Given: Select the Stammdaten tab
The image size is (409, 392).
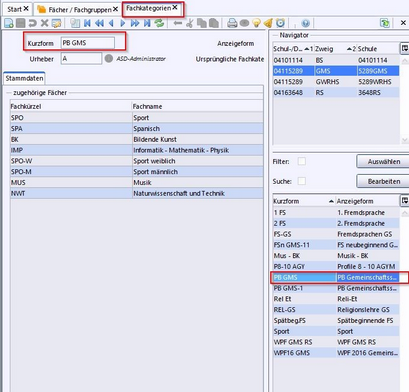Looking at the screenshot, I should point(24,78).
